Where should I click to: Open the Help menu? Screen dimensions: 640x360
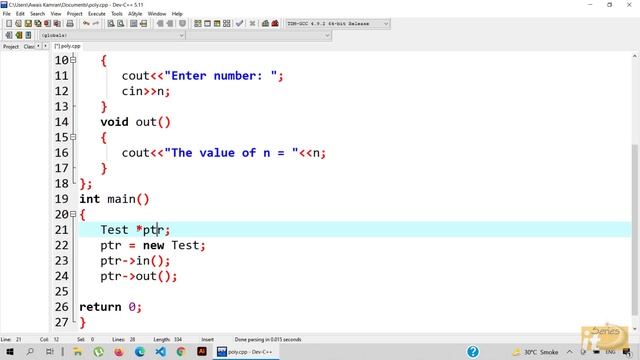177,13
